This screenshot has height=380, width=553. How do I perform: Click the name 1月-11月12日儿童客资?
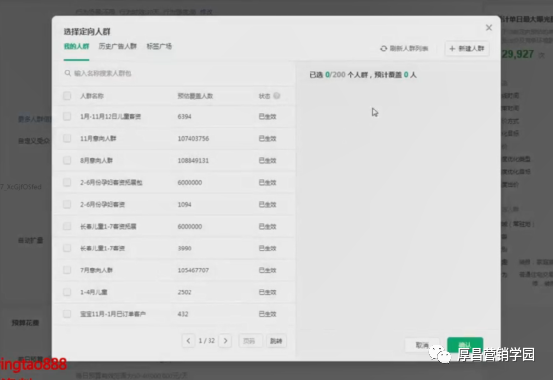pos(110,116)
